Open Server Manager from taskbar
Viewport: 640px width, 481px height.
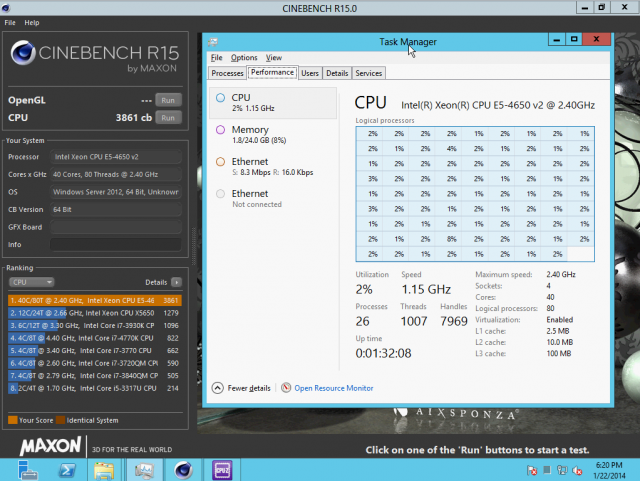click(x=28, y=470)
